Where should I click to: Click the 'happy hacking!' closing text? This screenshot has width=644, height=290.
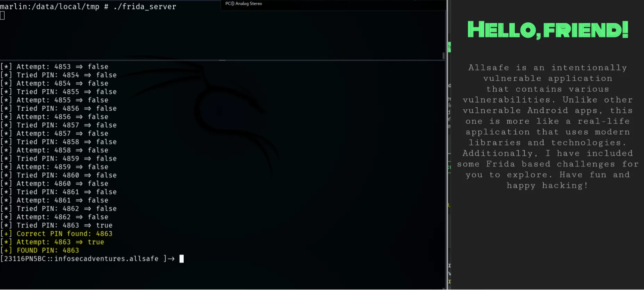coord(547,186)
